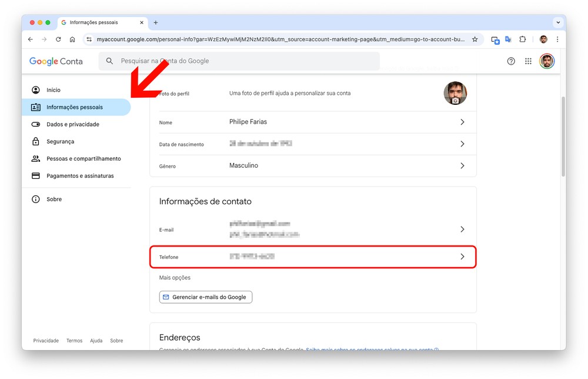Open the E-mail row chevron
This screenshot has width=588, height=379.
coord(462,230)
